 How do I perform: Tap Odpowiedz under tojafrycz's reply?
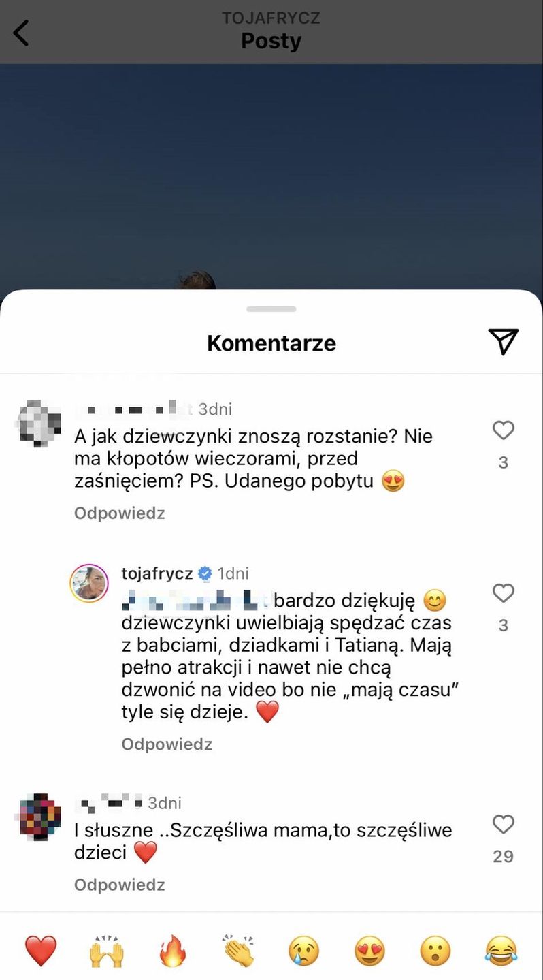[x=167, y=744]
